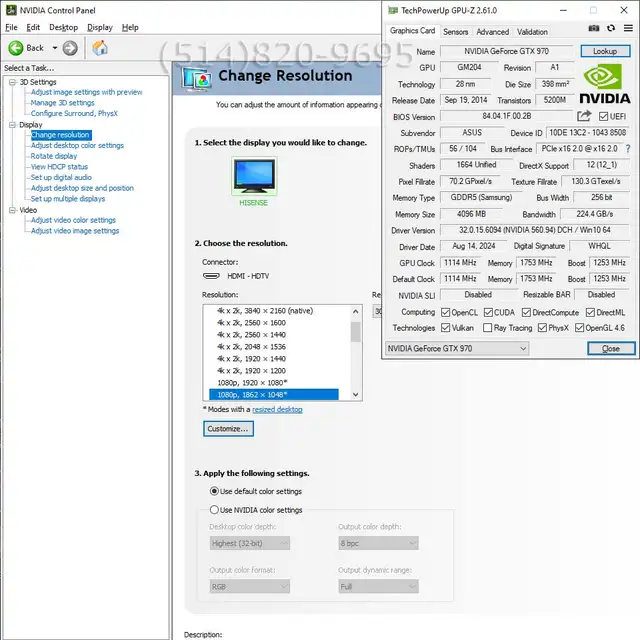
Task: Switch to the Sensors tab in GPU-Z
Action: pyautogui.click(x=456, y=31)
